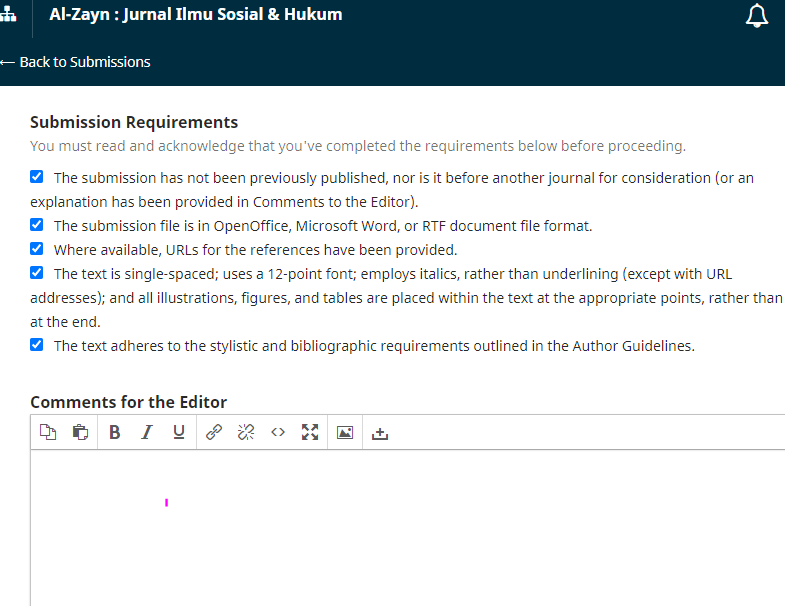Toggle bold formatting in comments editor

114,432
